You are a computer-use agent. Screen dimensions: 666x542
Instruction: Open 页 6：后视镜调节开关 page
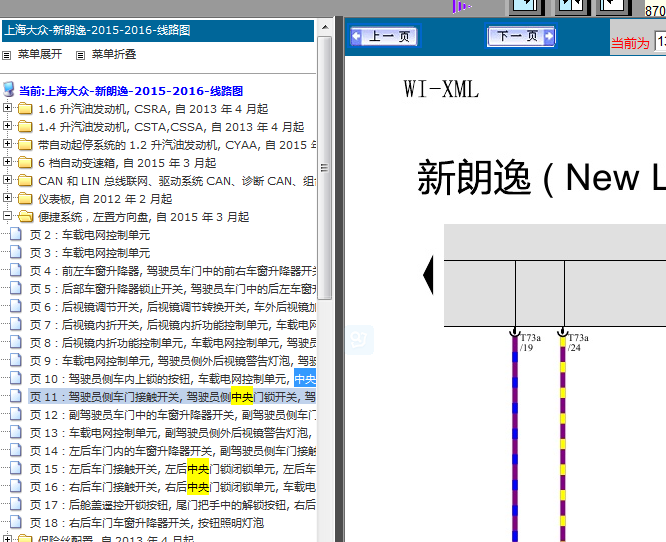(173, 307)
